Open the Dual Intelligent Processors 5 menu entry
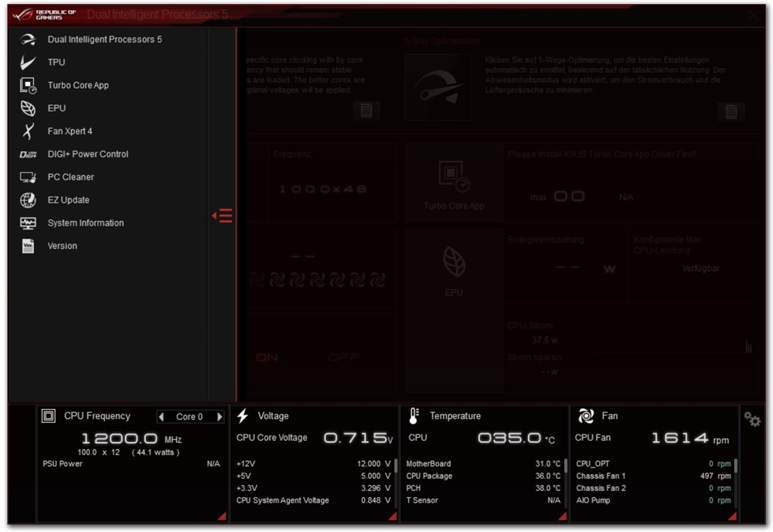This screenshot has width=773, height=532. (104, 39)
